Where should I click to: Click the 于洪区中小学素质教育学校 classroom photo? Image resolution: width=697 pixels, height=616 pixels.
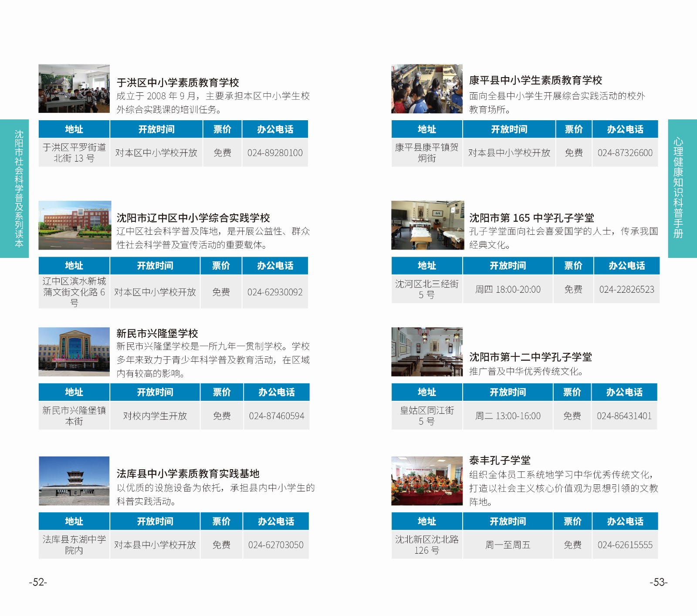tap(74, 88)
